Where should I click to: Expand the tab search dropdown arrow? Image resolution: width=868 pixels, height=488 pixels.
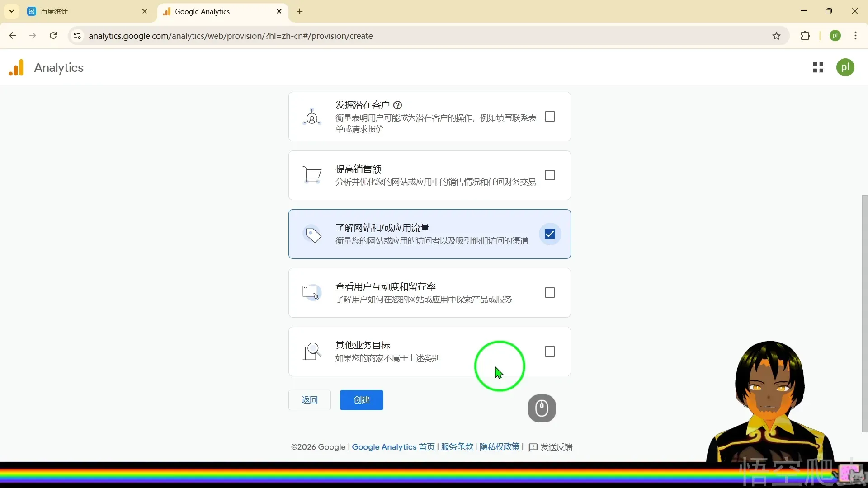(12, 11)
